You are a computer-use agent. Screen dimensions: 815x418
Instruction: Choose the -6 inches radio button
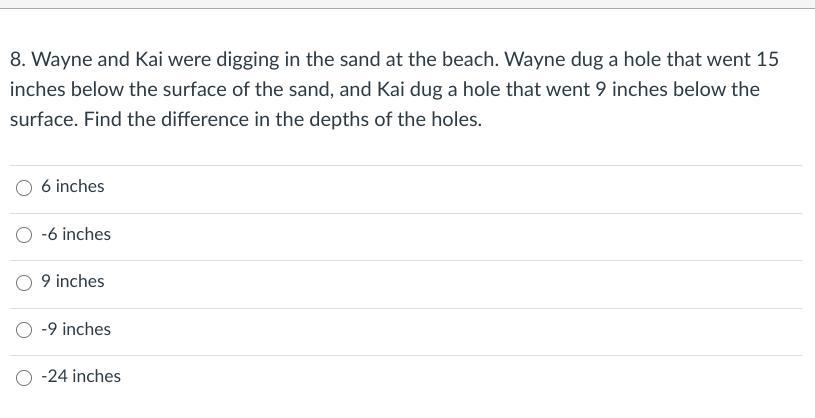[x=25, y=235]
